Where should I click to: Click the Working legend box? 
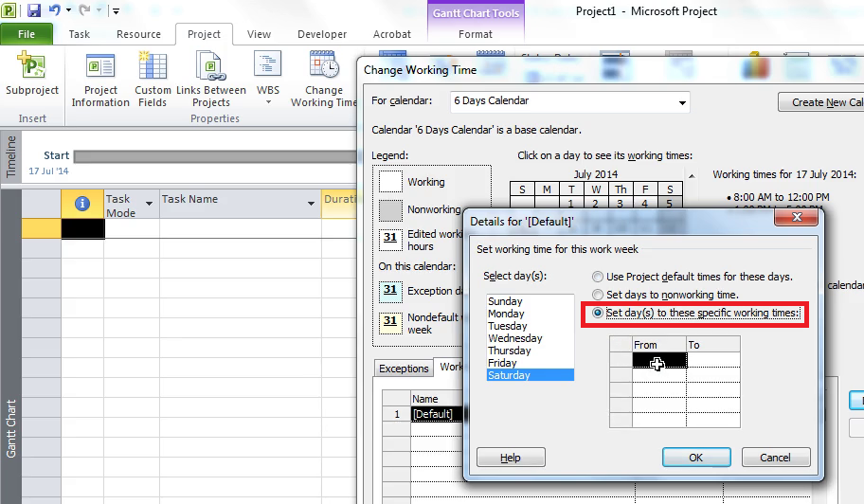click(x=390, y=181)
